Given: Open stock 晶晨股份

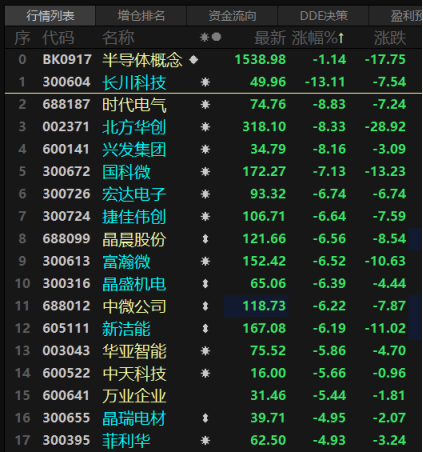Looking at the screenshot, I should [134, 239].
